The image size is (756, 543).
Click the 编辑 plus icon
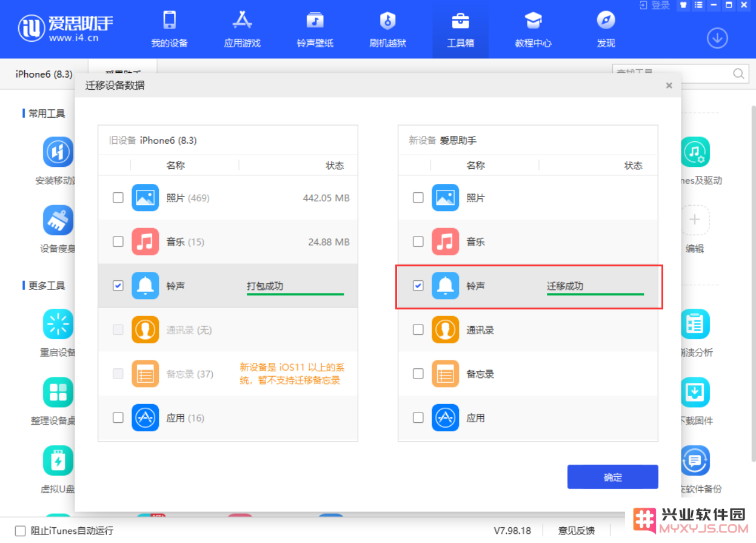click(695, 220)
